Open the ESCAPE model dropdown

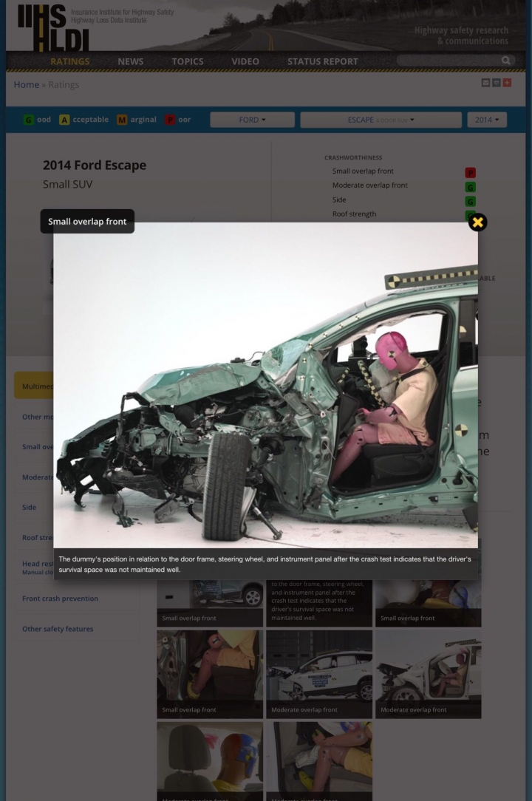[x=381, y=120]
